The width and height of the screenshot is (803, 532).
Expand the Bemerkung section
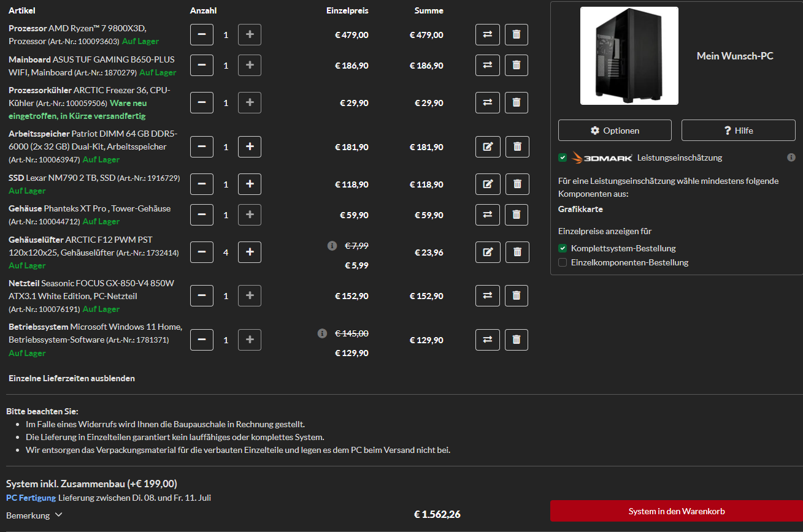pyautogui.click(x=34, y=515)
